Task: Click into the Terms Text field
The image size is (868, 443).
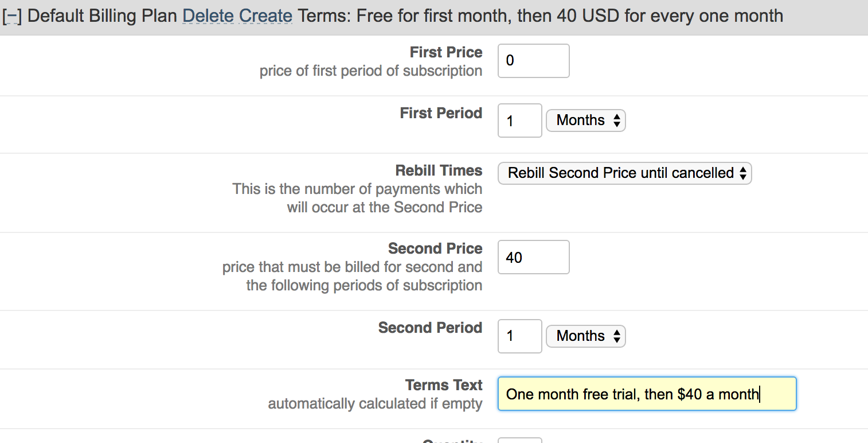Action: point(646,394)
